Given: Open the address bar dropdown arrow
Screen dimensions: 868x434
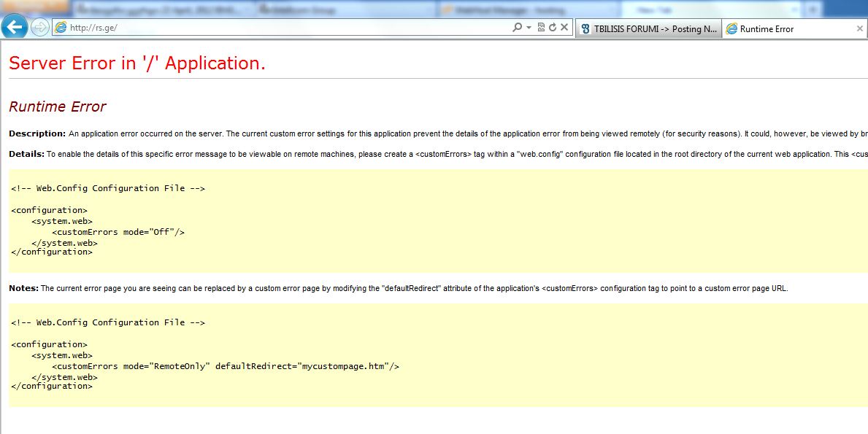Looking at the screenshot, I should pyautogui.click(x=529, y=27).
